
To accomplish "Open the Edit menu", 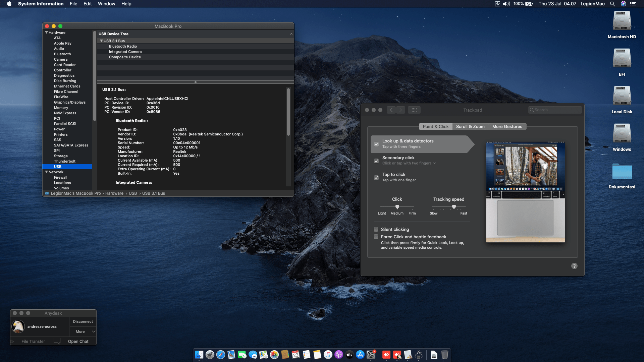I will tap(88, 4).
